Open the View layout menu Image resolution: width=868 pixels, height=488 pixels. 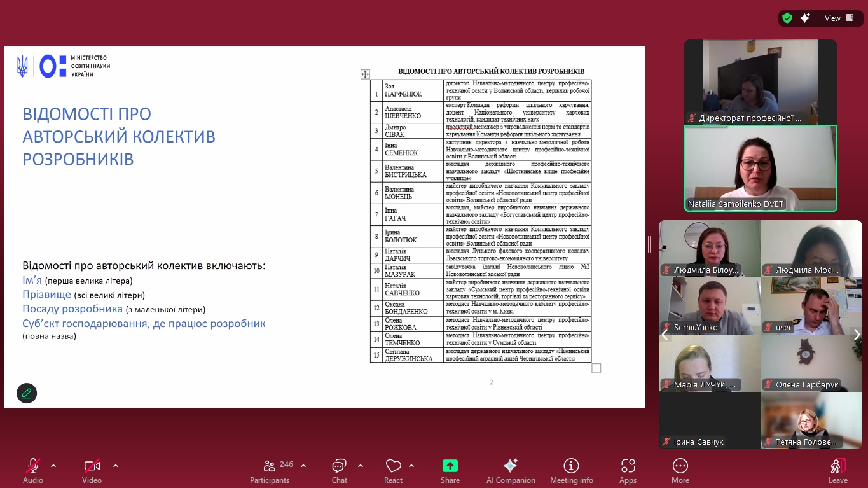tap(832, 18)
